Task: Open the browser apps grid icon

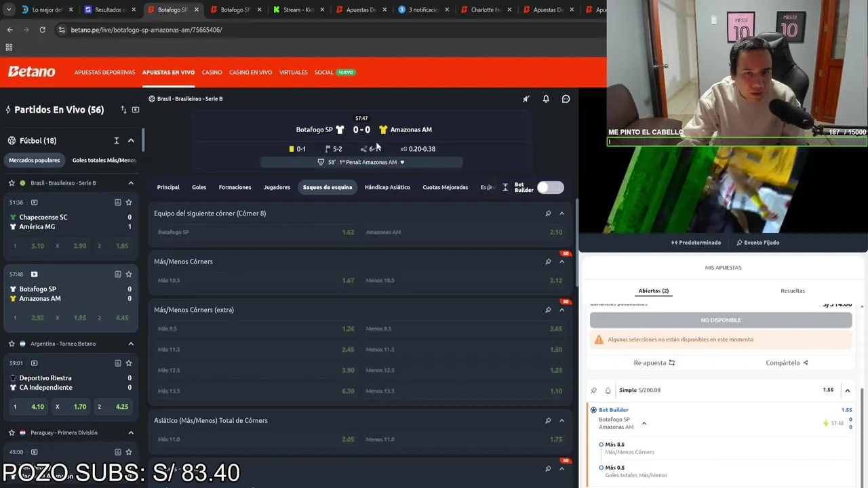Action: 9,47
